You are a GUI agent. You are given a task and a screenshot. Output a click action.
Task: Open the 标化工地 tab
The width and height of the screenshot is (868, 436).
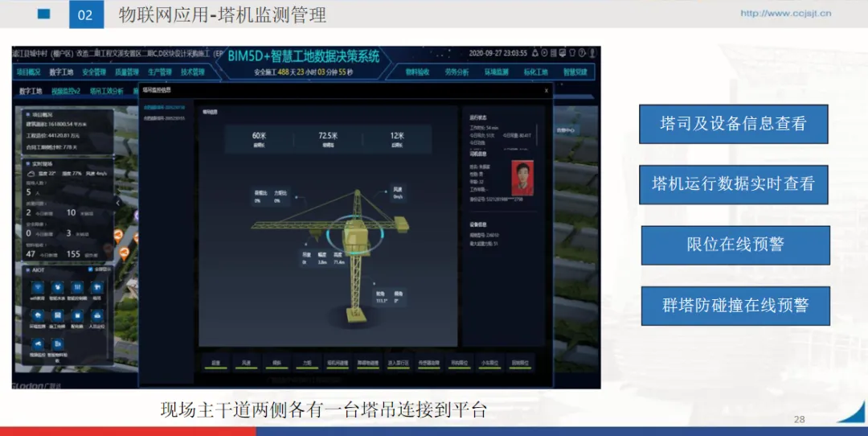click(535, 72)
